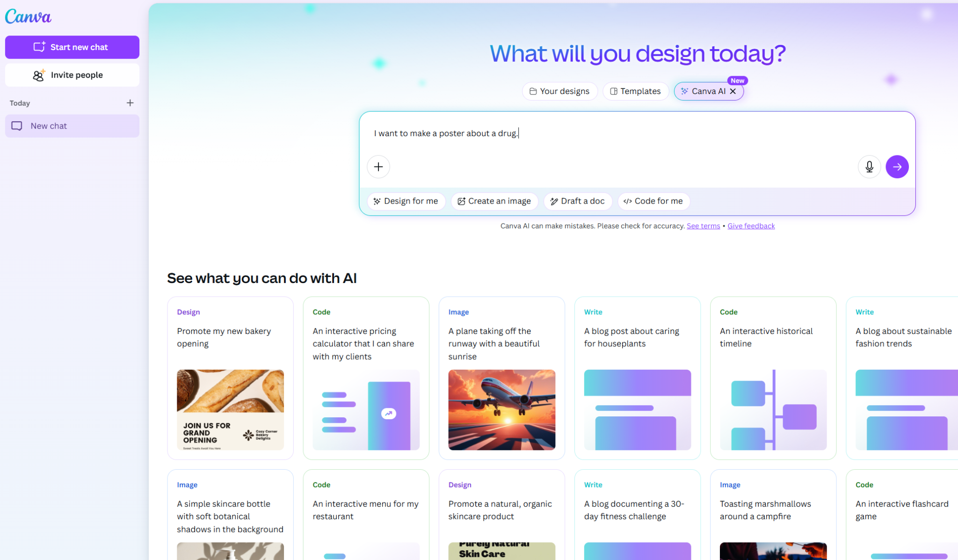Viewport: 958px width, 560px height.
Task: Select the Draft a doc option
Action: (578, 201)
